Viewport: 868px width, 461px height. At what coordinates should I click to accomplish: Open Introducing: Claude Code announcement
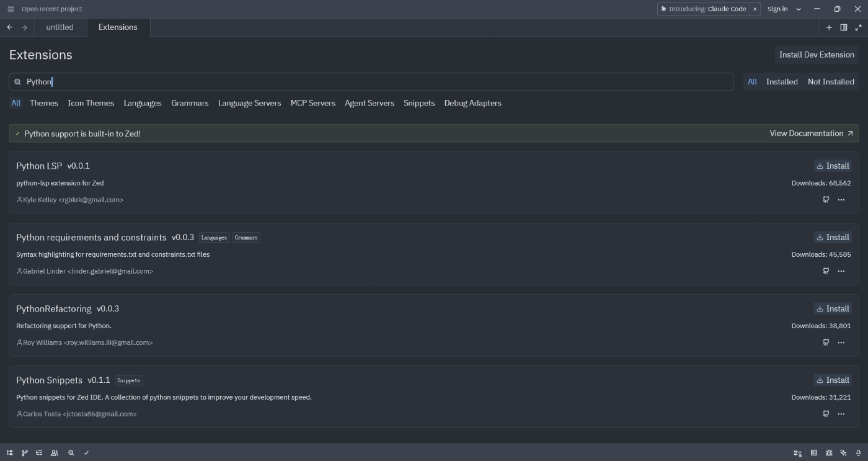click(704, 9)
